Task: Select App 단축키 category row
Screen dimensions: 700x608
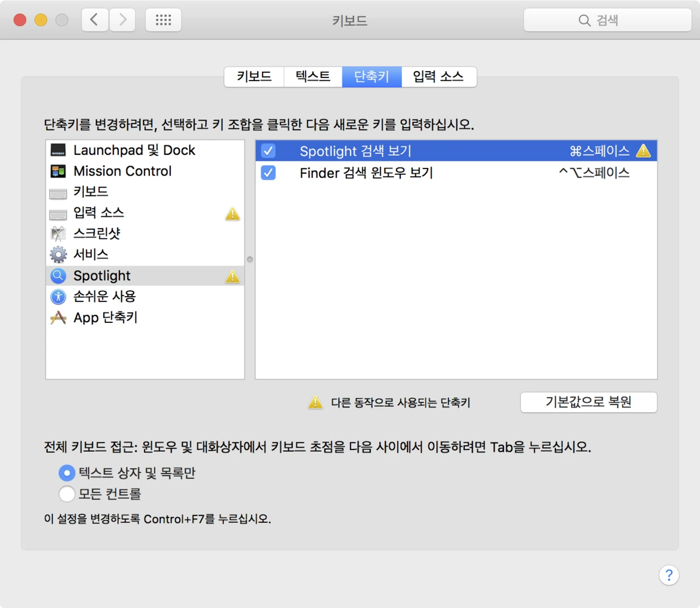Action: point(145,318)
